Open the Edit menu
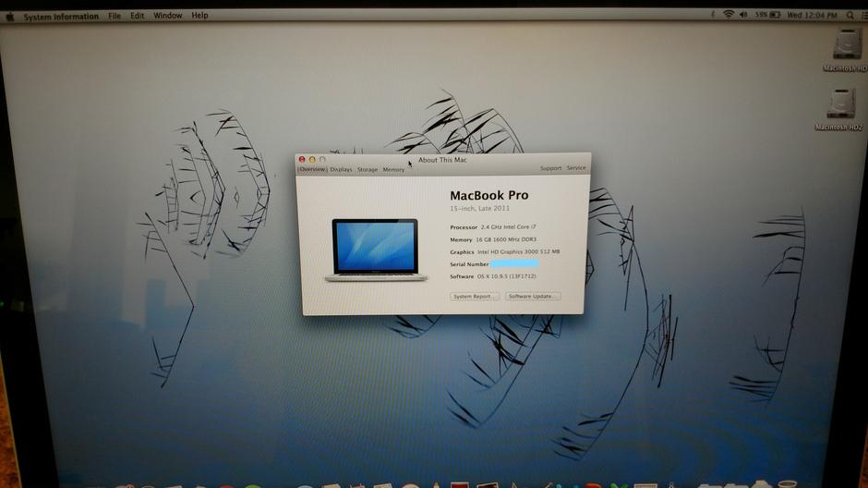Image resolution: width=868 pixels, height=488 pixels. tap(137, 16)
